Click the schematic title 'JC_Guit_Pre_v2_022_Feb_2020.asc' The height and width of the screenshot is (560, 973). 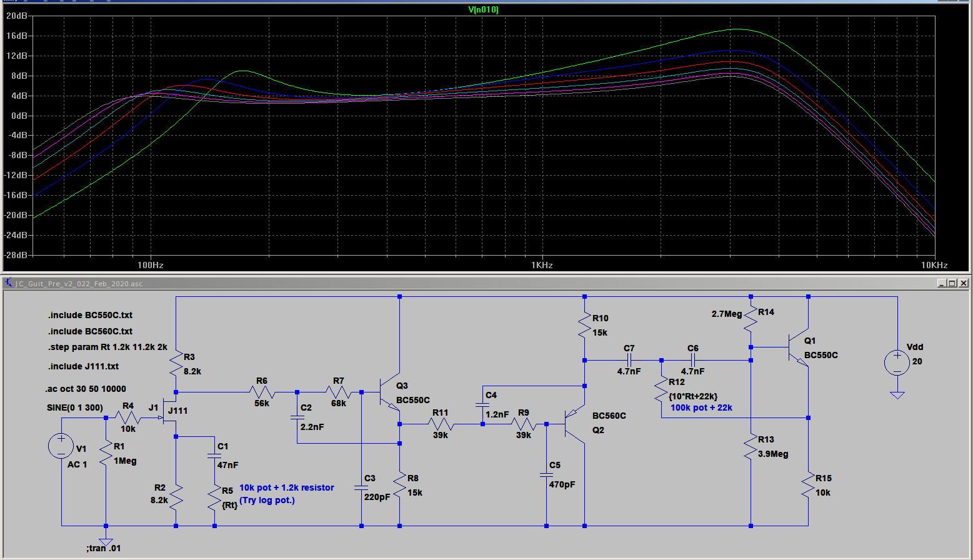(79, 284)
